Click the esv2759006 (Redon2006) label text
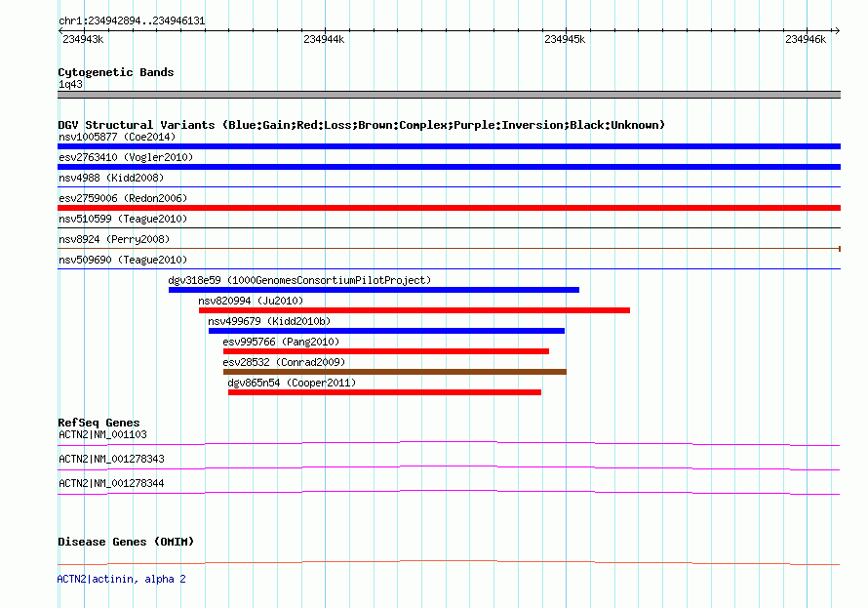The width and height of the screenshot is (868, 608). (123, 198)
